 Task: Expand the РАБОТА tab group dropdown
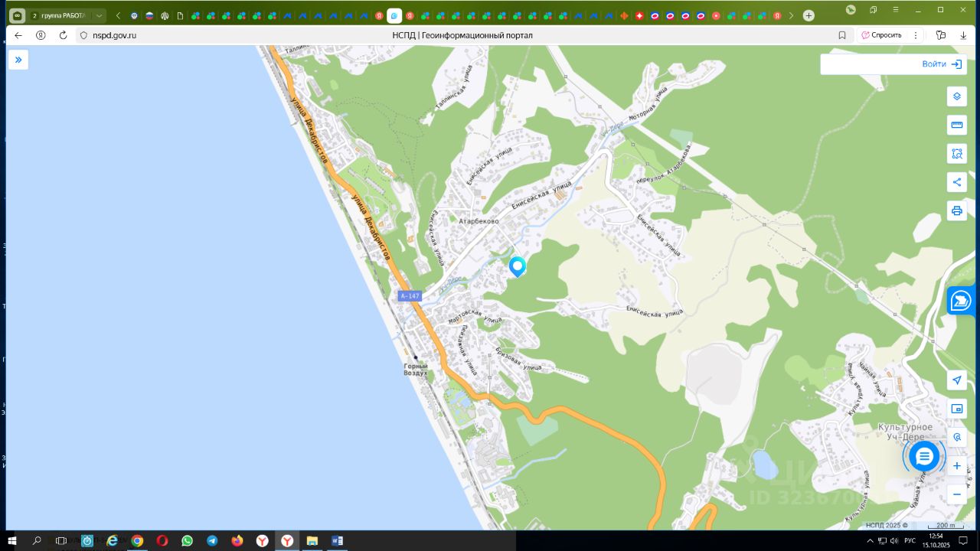click(x=99, y=15)
